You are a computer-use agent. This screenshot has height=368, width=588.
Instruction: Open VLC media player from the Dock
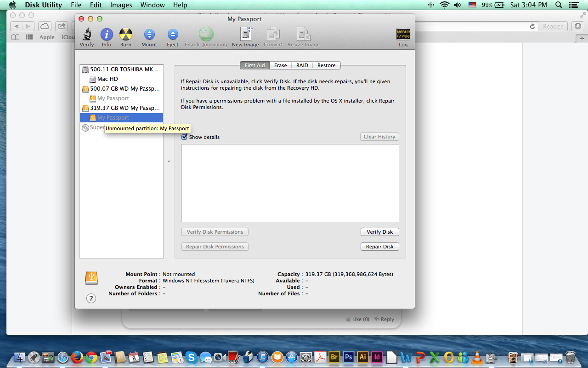click(x=477, y=357)
